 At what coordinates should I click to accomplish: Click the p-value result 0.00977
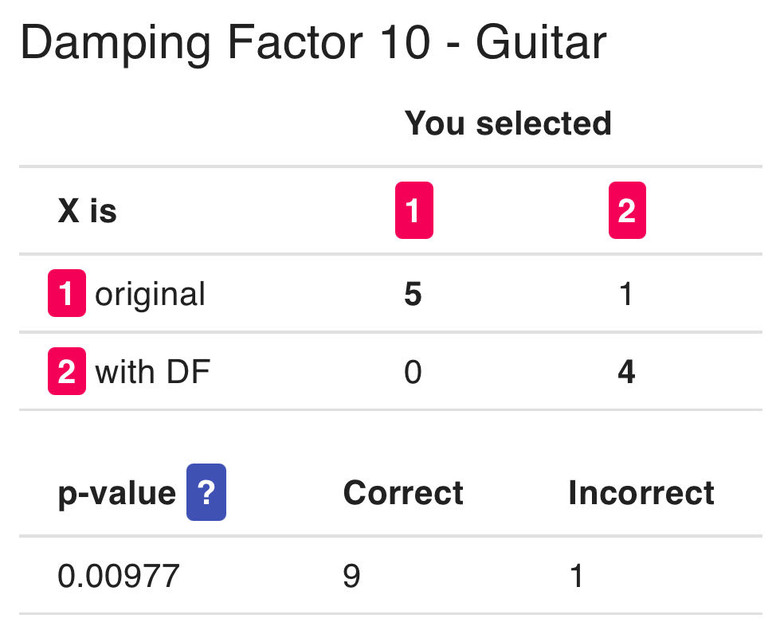pos(118,576)
